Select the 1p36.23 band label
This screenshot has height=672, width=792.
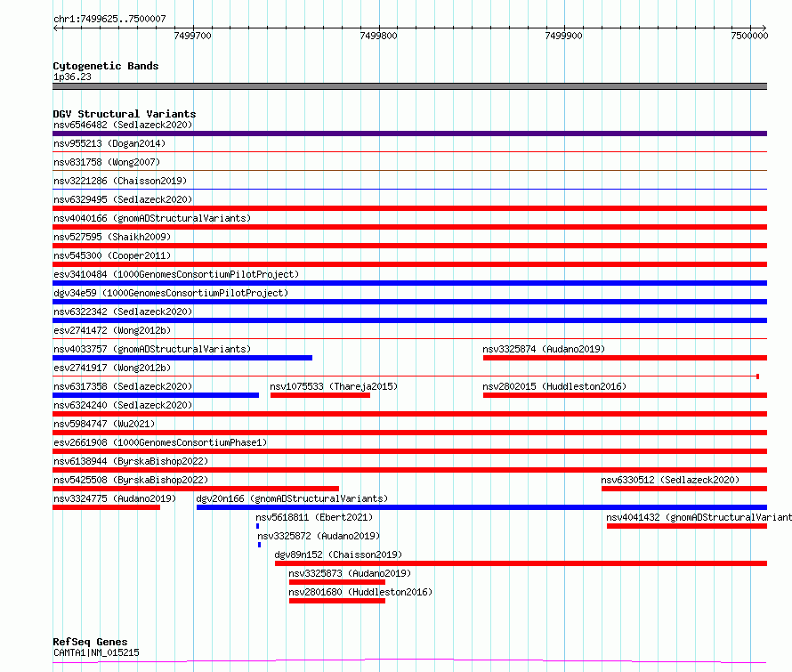(x=72, y=77)
